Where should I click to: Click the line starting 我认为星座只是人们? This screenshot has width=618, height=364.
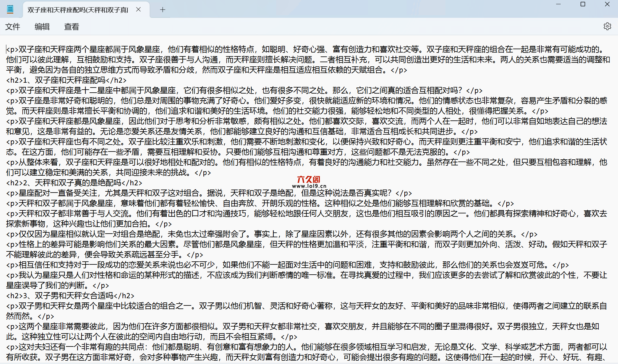pyautogui.click(x=307, y=280)
